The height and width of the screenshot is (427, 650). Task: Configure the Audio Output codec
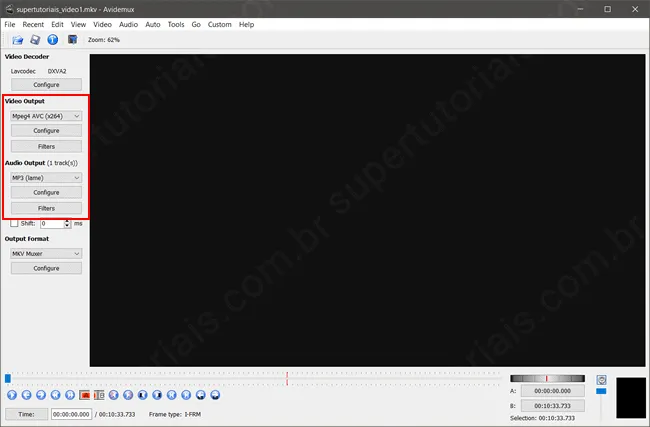coord(46,192)
